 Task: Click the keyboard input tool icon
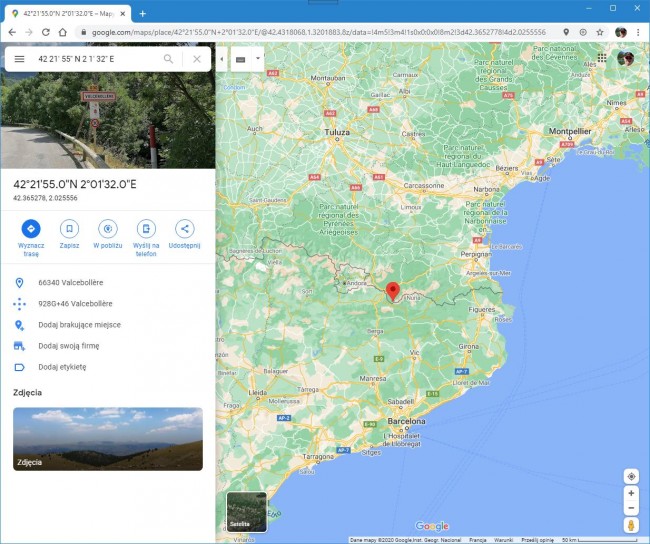click(x=240, y=59)
